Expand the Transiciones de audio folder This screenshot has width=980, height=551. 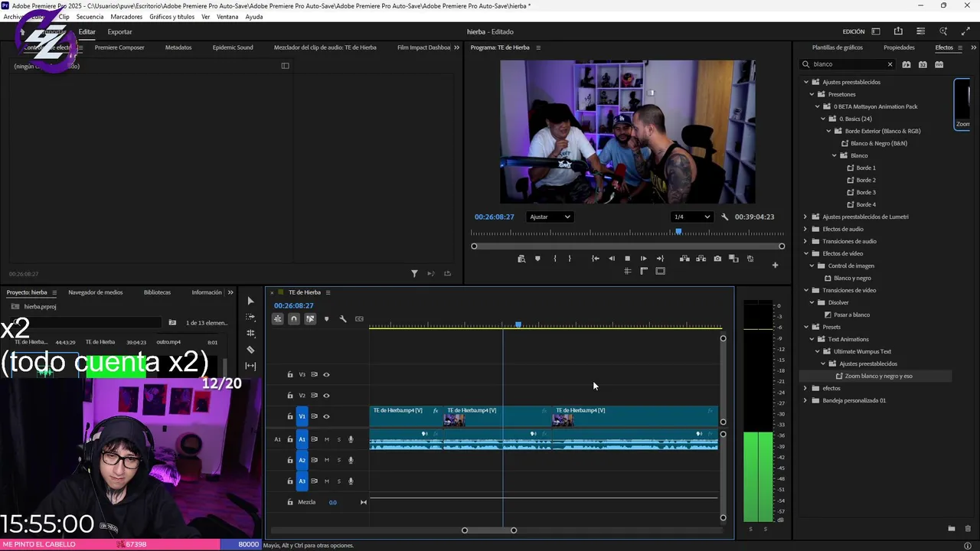[805, 241]
